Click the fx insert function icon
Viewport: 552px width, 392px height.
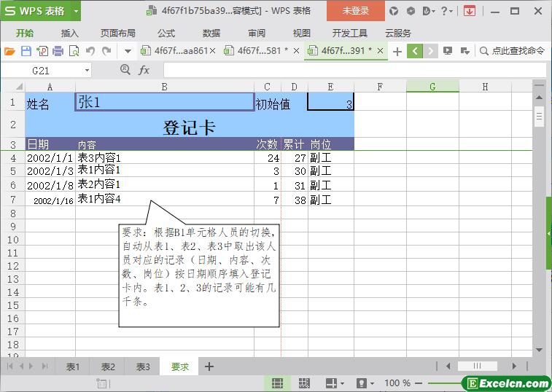144,70
